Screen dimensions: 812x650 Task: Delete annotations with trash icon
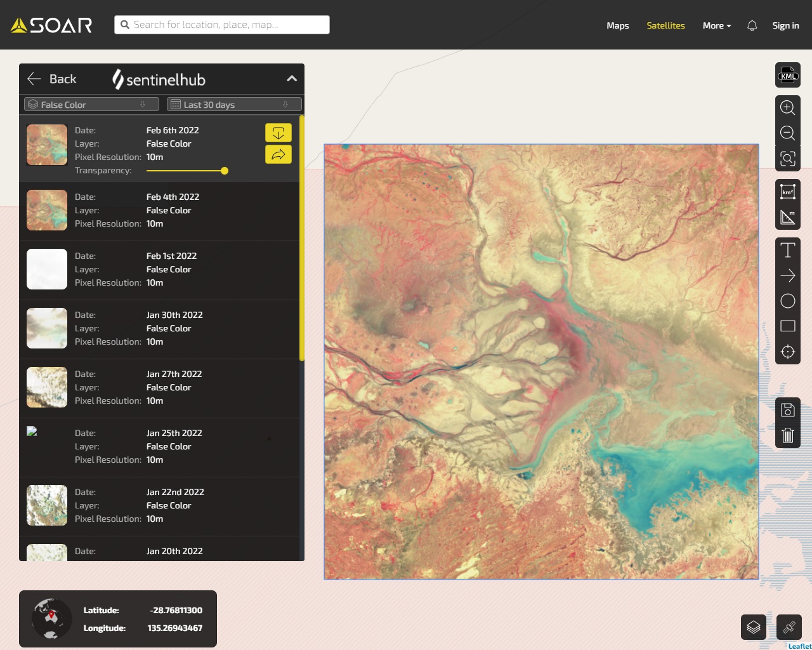788,435
